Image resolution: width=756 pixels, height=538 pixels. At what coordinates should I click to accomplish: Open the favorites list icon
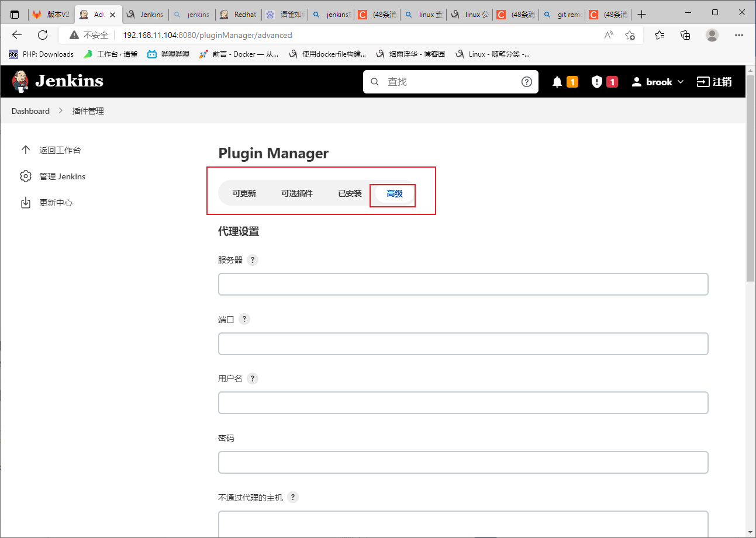point(660,35)
